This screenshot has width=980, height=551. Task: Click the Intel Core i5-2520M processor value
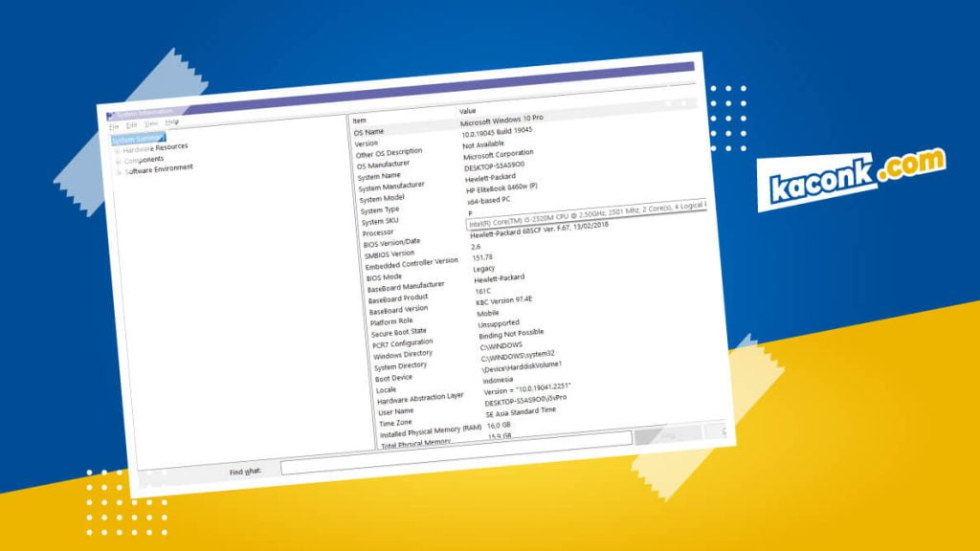click(587, 214)
